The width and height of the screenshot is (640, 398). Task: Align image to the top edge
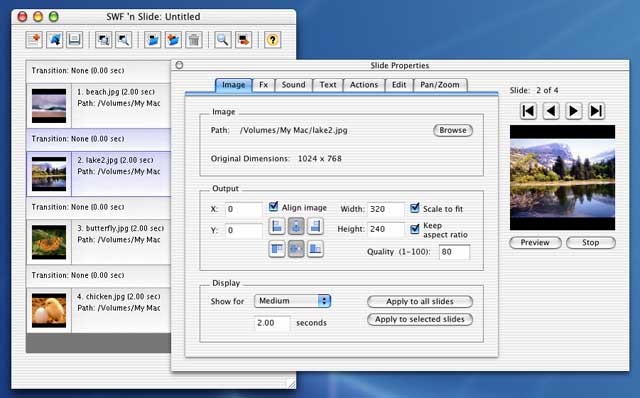click(x=277, y=249)
